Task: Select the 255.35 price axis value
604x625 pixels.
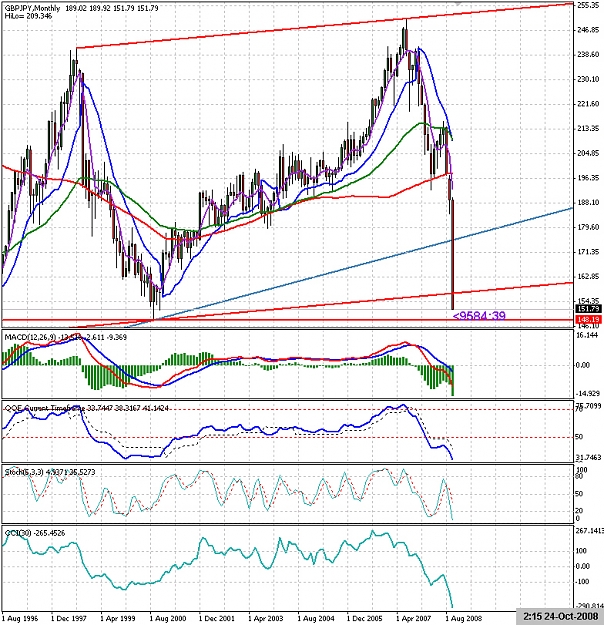Action: 588,5
